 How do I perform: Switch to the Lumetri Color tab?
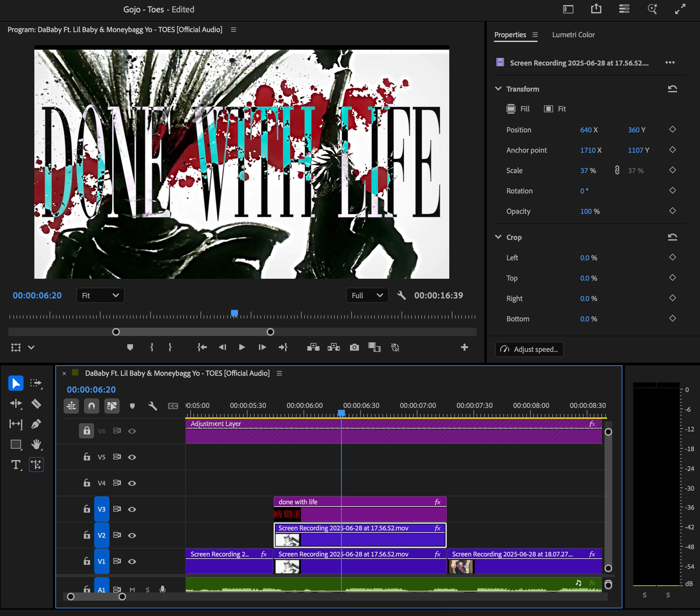pos(573,35)
